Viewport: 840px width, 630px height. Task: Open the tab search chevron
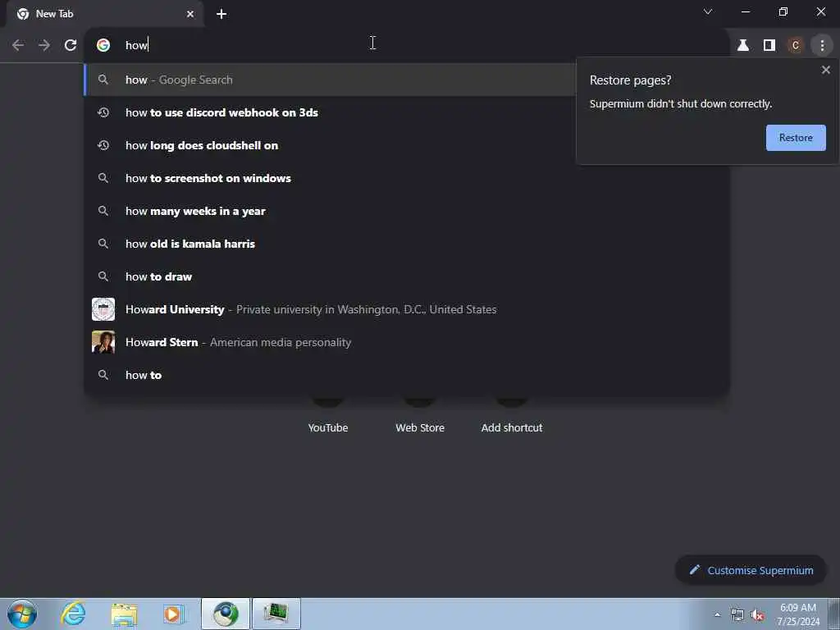click(x=708, y=11)
